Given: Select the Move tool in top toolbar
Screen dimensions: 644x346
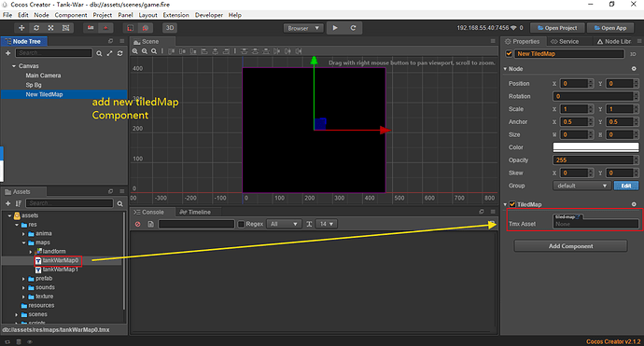Looking at the screenshot, I should click(x=21, y=28).
